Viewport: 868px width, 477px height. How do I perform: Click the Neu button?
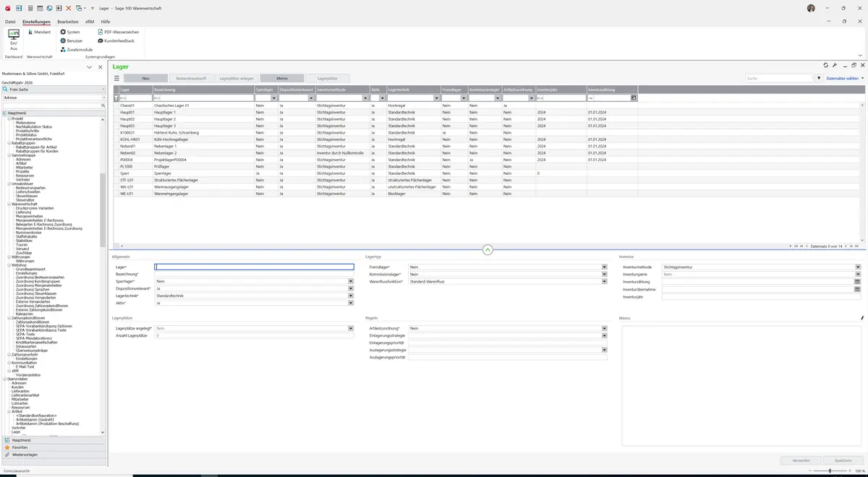click(x=145, y=78)
